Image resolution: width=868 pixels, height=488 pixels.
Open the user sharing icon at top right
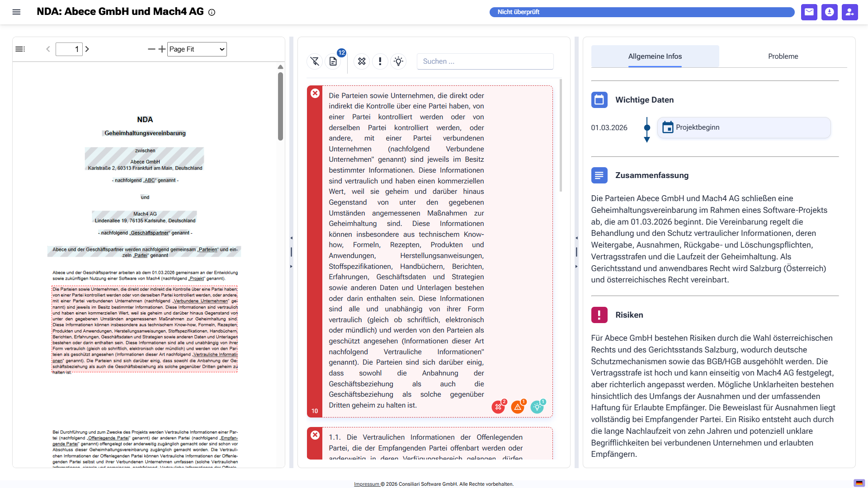(849, 12)
